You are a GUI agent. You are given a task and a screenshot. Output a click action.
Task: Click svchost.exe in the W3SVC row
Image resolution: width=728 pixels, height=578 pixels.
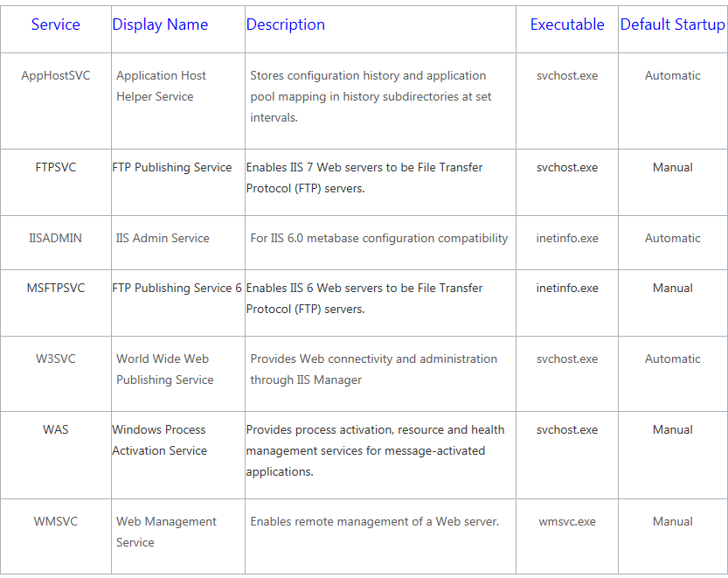[x=567, y=359]
